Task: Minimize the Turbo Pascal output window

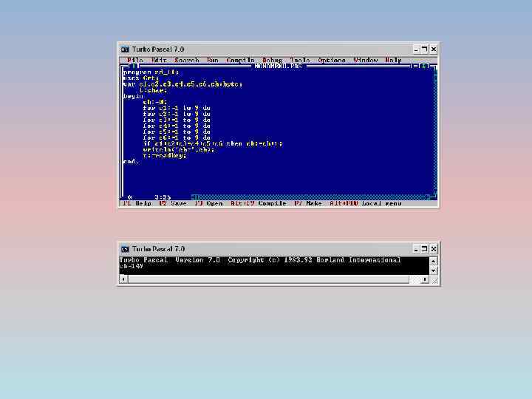Action: pyautogui.click(x=416, y=249)
